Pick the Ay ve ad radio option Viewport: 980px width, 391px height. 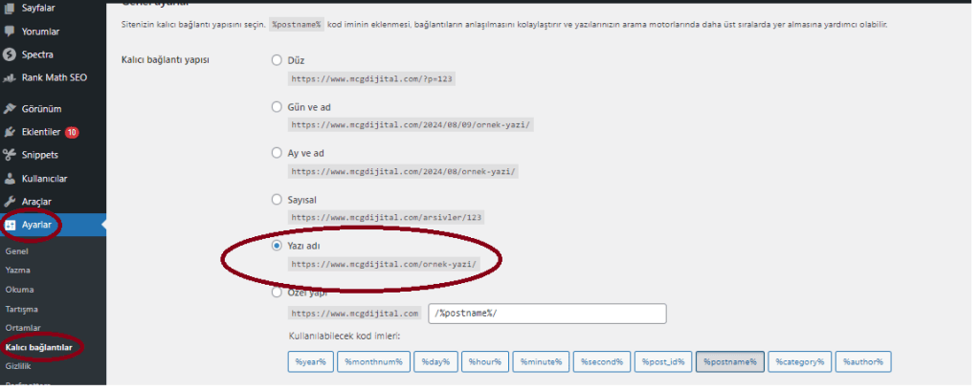[278, 153]
